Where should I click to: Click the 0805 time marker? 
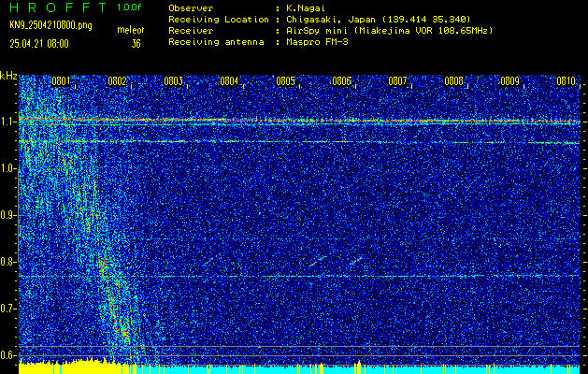click(285, 80)
